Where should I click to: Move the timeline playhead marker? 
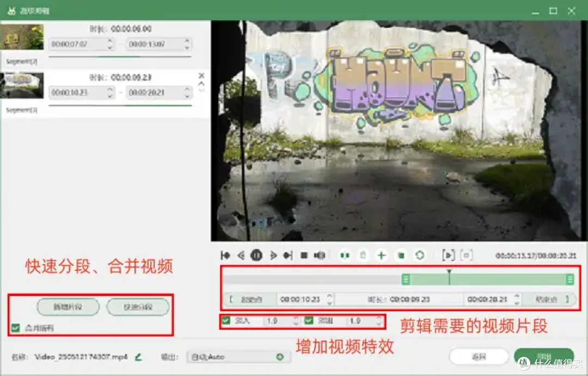click(x=449, y=277)
